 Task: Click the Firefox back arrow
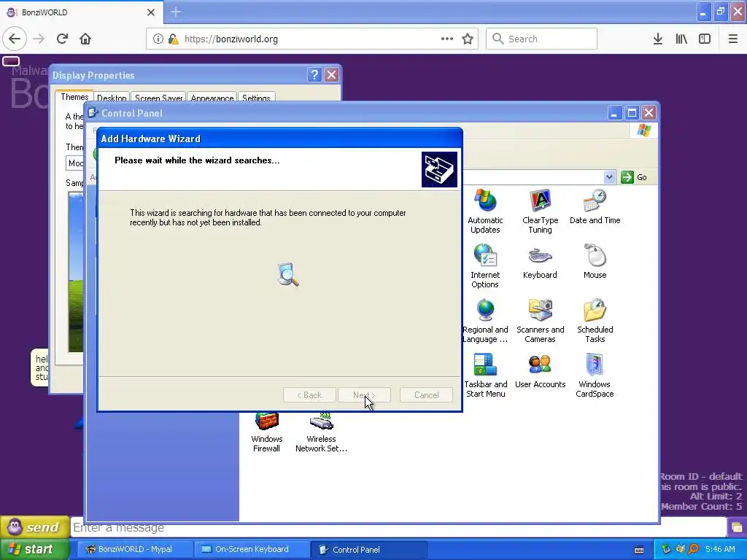[x=15, y=39]
